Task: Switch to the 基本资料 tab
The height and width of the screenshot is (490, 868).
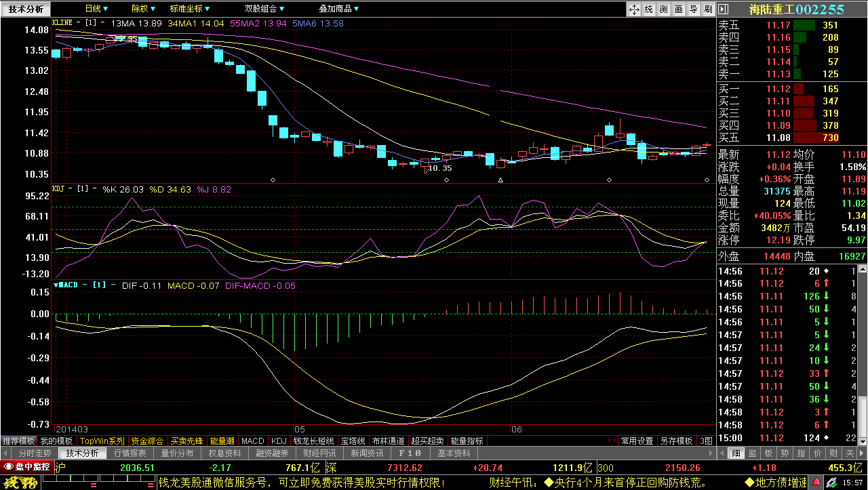Action: 454,453
